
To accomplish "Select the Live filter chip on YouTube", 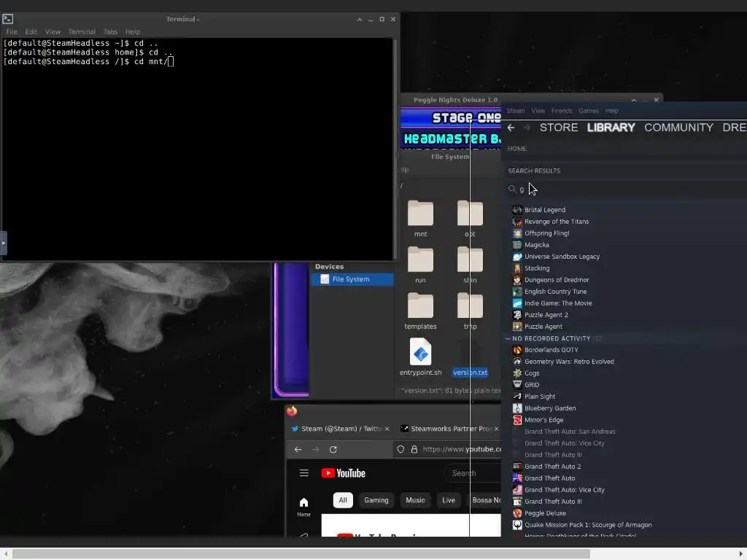I will point(449,500).
